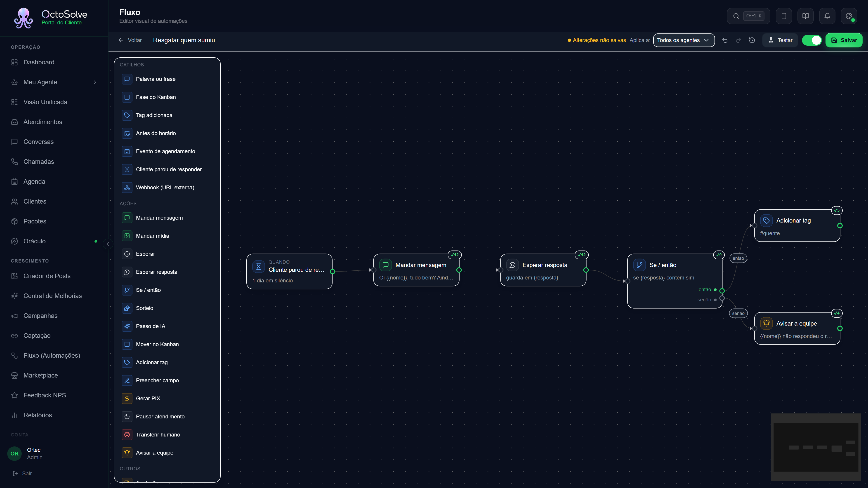Open Dashboard in the sidebar
The height and width of the screenshot is (488, 868).
pos(54,62)
